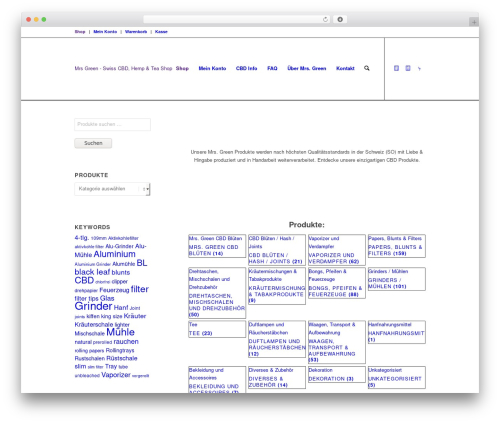
Task: Open 'BONGS, PFEIFEN & FEUERZEUGE (88)' category
Action: point(335,291)
